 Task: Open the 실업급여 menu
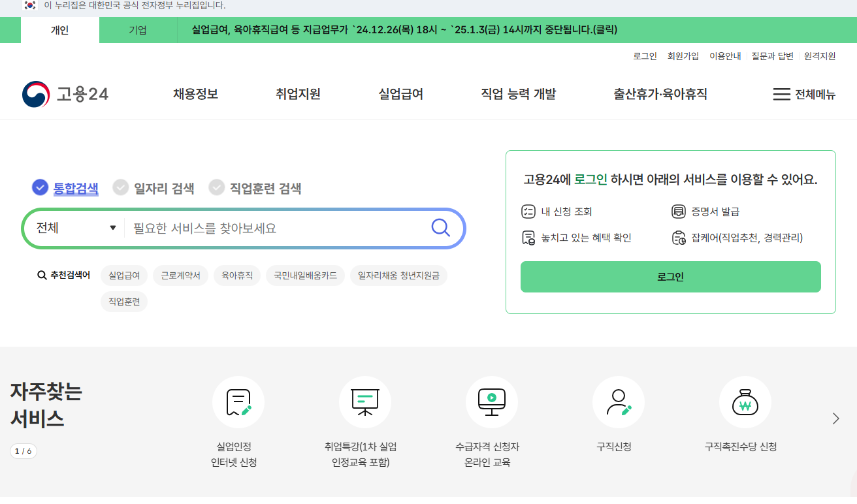pyautogui.click(x=400, y=93)
